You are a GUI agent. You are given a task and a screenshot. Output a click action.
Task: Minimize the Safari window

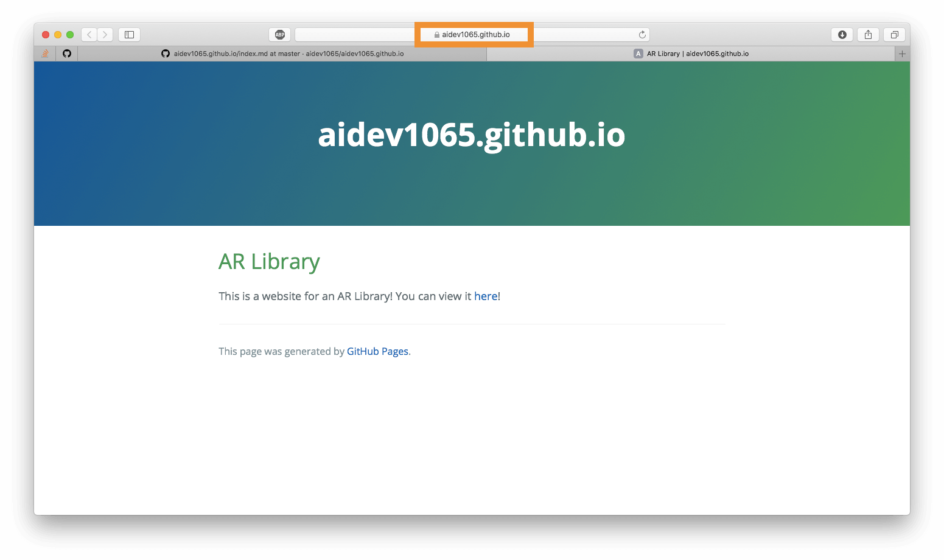[x=58, y=35]
